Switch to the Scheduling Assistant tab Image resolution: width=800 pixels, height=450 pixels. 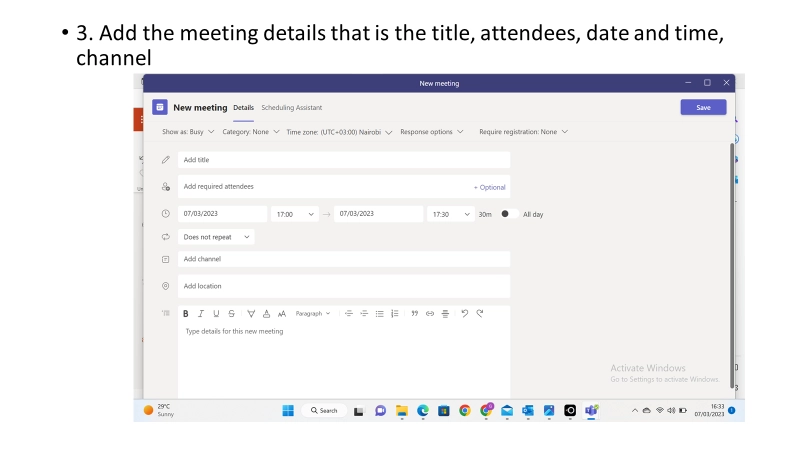click(291, 108)
